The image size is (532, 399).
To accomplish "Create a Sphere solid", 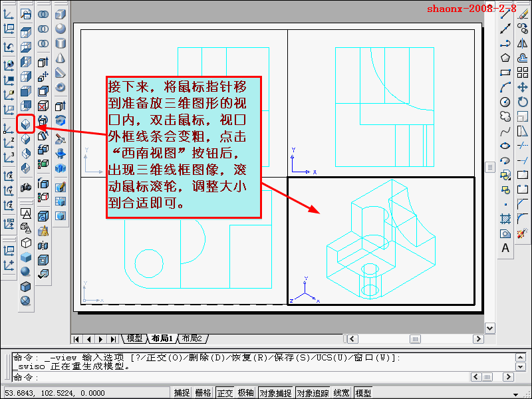I will pos(60,29).
